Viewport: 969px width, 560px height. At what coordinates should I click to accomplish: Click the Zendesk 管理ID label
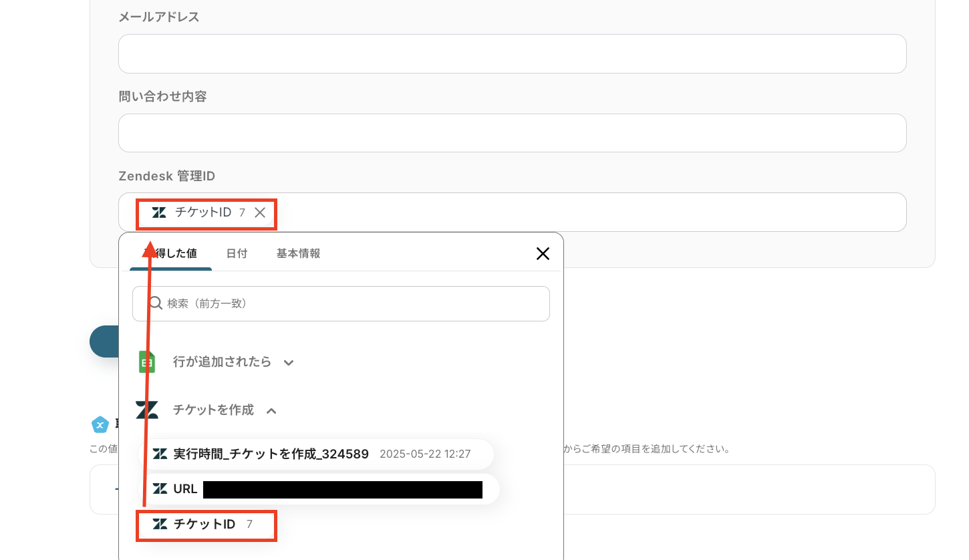coord(167,176)
